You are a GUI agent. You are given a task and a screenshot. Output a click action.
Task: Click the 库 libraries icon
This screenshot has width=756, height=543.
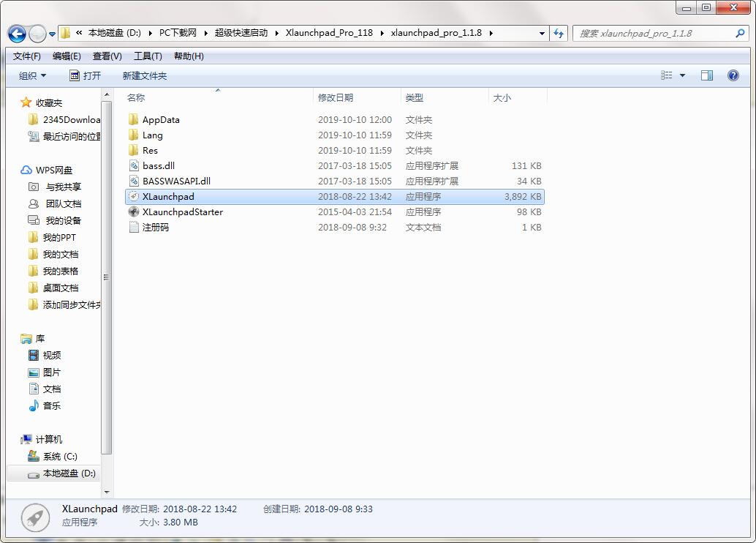26,338
